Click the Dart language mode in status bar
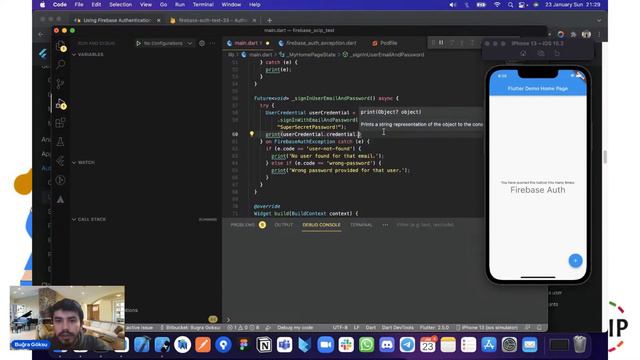The image size is (640, 360). click(x=371, y=327)
